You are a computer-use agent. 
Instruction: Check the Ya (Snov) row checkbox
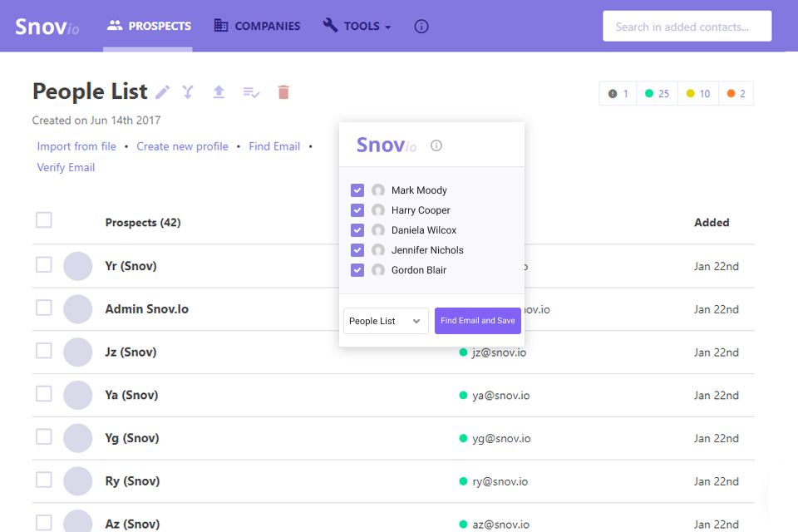click(x=44, y=393)
